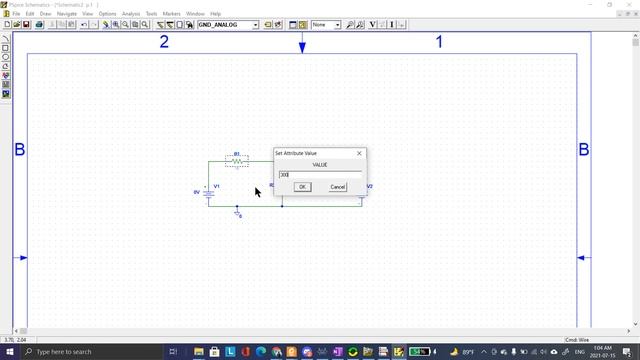Open the Markers menu
The height and width of the screenshot is (360, 640).
171,14
